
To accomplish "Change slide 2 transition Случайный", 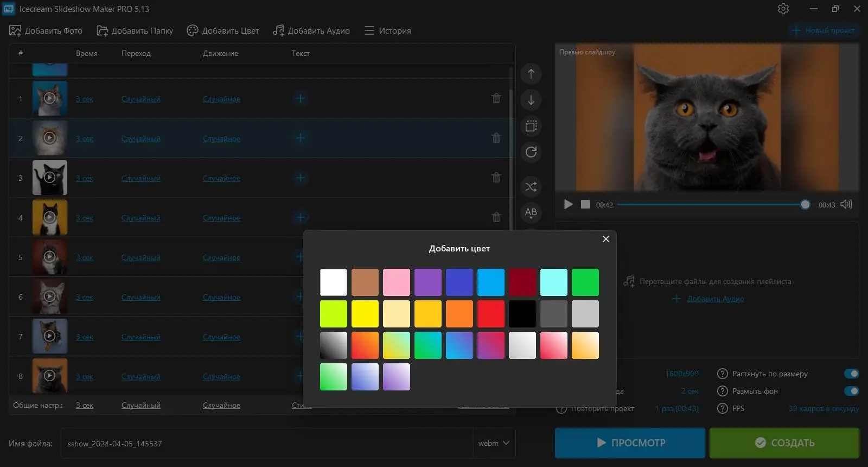I will click(141, 138).
